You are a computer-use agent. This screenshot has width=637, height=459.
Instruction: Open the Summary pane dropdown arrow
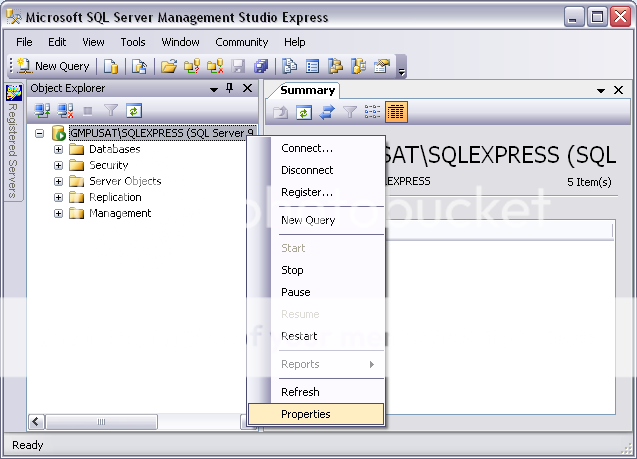[x=601, y=91]
